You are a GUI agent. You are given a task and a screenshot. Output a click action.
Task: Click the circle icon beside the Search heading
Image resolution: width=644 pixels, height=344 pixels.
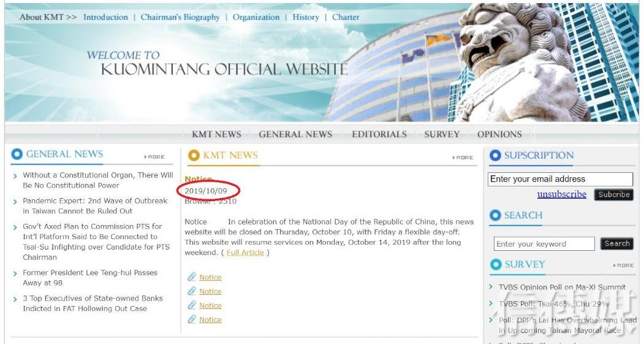click(495, 215)
